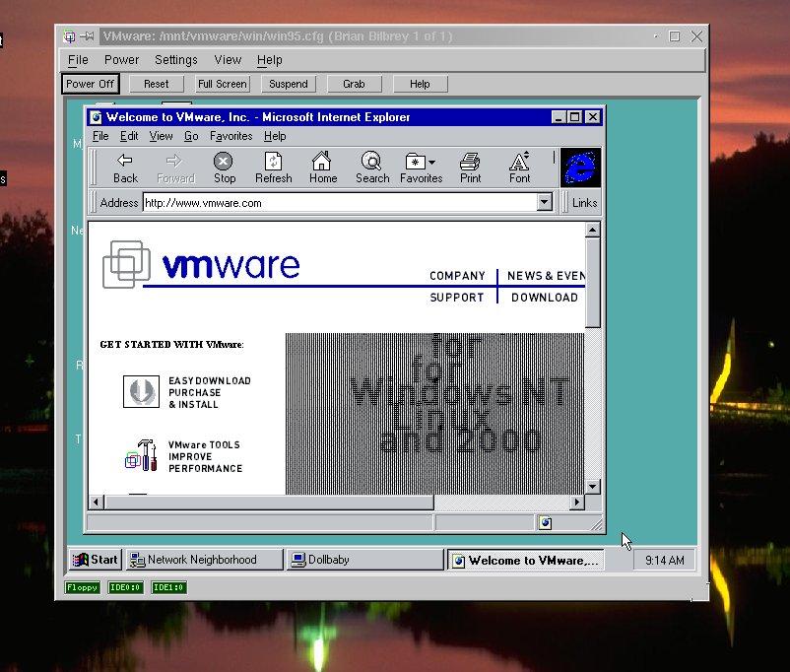The height and width of the screenshot is (672, 790).
Task: Click the Full Screen button in VMware
Action: [222, 84]
